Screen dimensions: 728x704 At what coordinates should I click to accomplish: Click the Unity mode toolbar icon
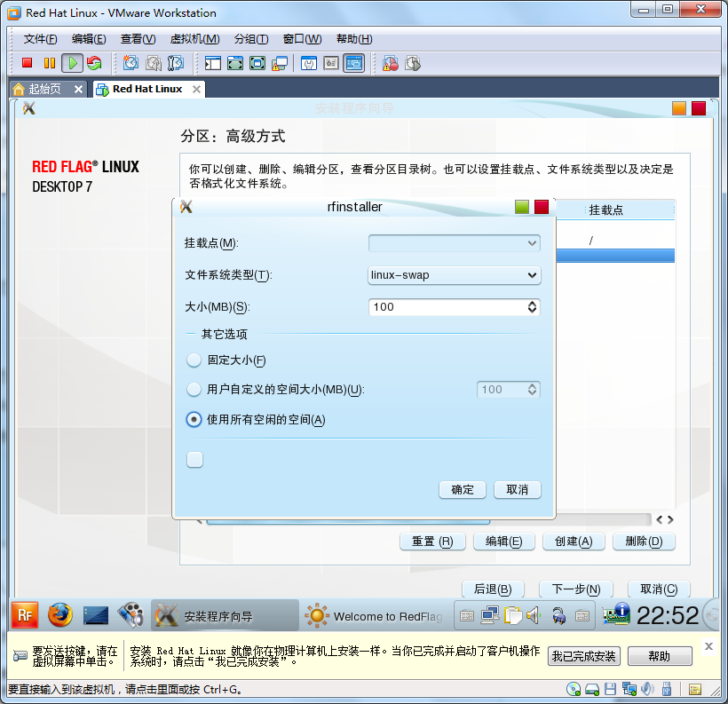pos(280,63)
